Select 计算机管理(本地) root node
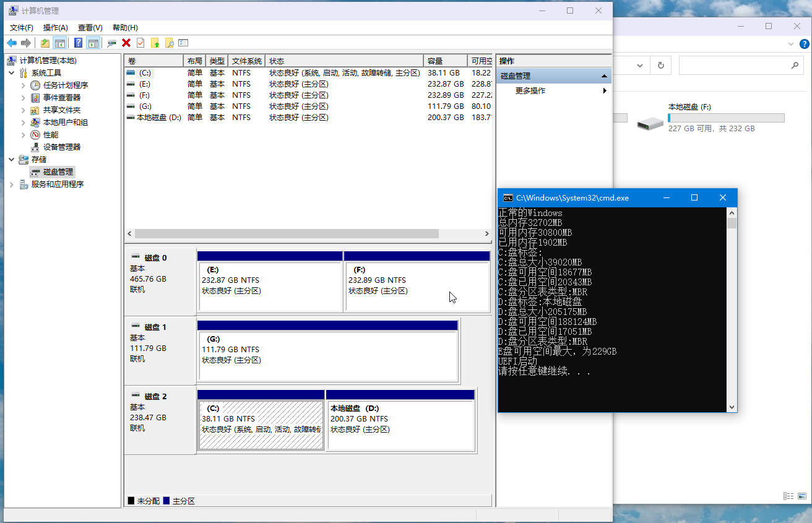 (48, 61)
